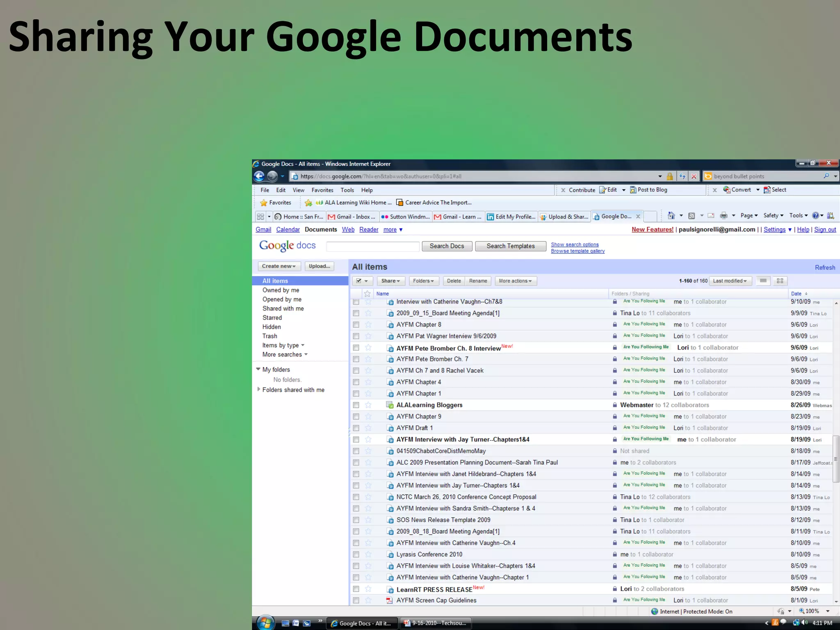840x630 pixels.
Task: Expand Folders shared with me
Action: (258, 389)
